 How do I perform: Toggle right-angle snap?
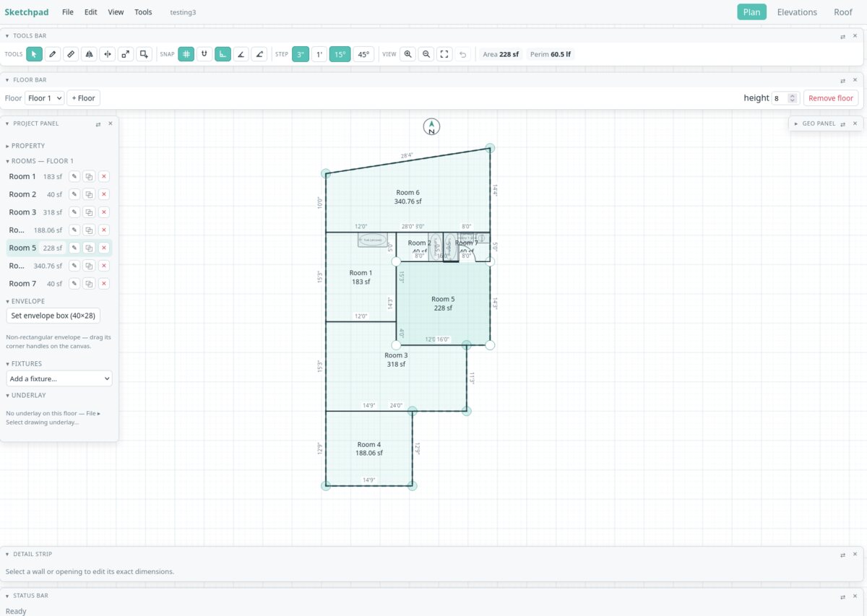click(223, 54)
